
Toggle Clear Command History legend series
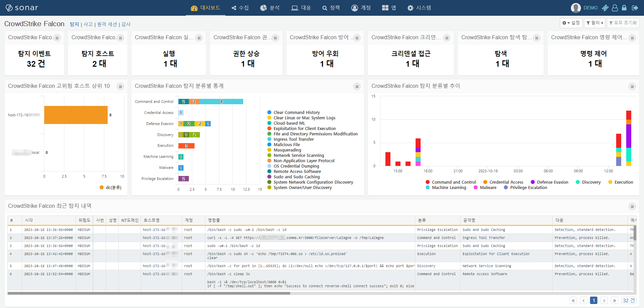pos(293,112)
